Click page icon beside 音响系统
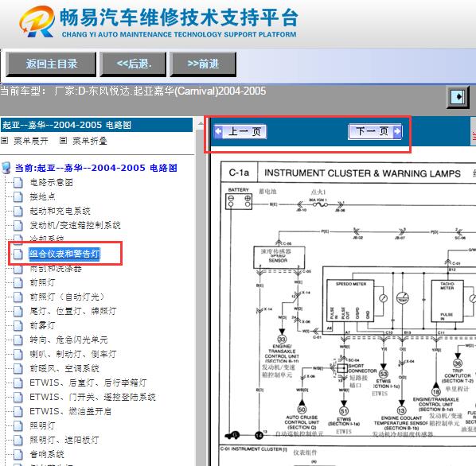Viewport: 476px width, 466px height. 18,455
